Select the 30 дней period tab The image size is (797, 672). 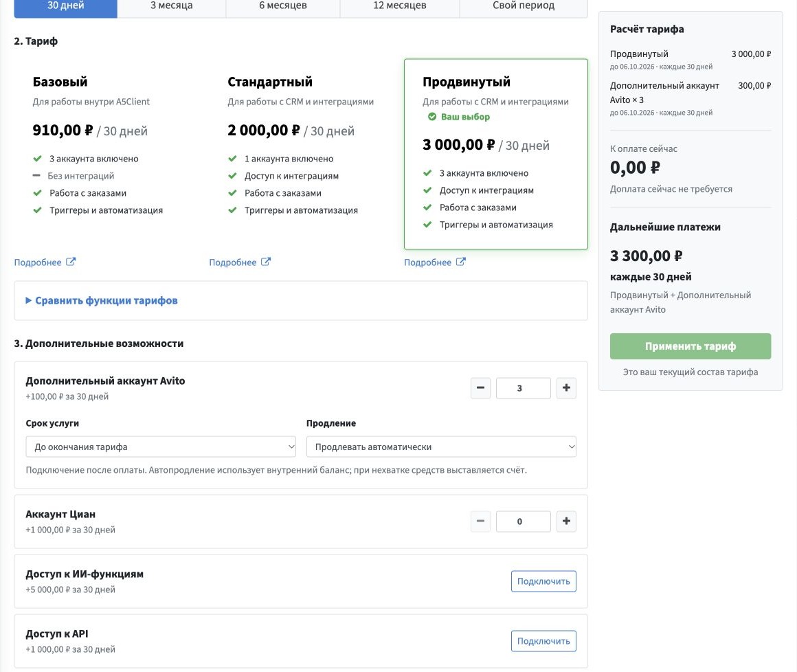[x=65, y=7]
